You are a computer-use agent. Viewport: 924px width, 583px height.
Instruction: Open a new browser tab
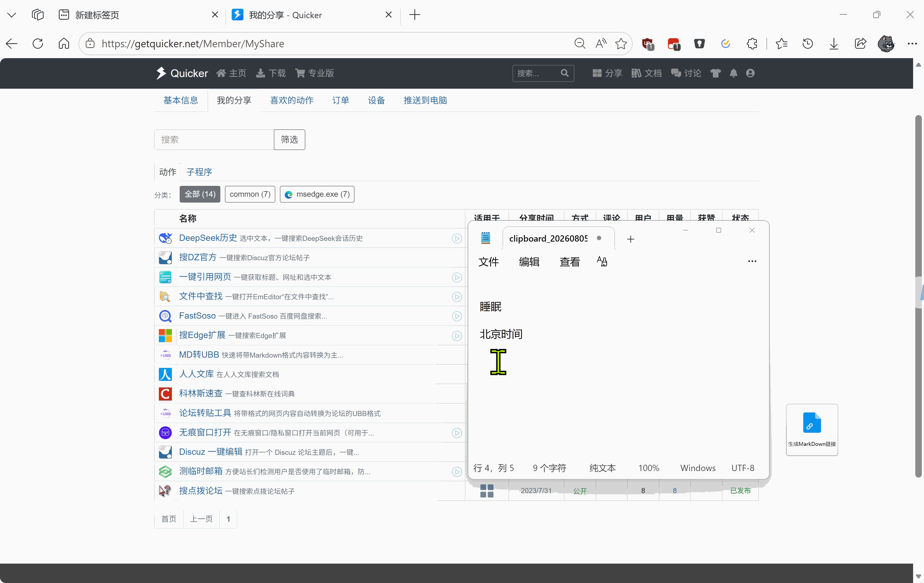pos(414,15)
